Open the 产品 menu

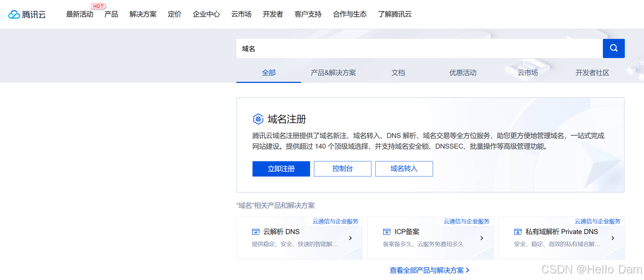111,14
